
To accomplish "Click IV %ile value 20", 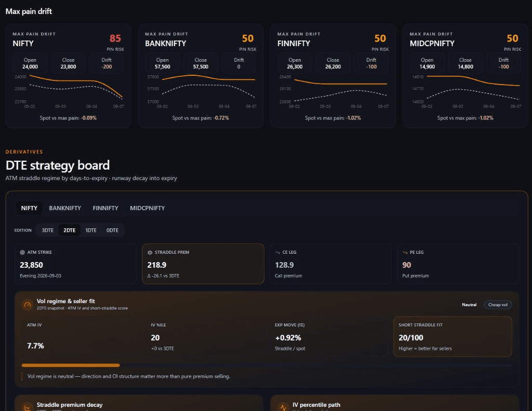I will (155, 337).
